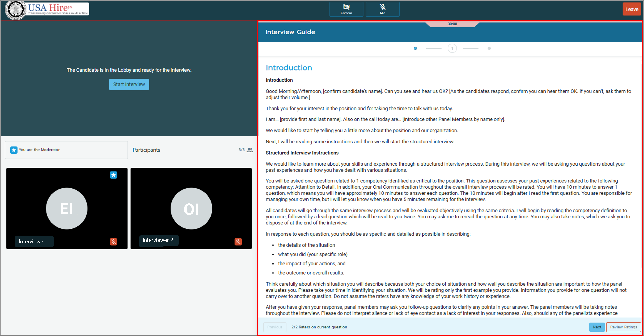Viewport: 644px width, 336px height.
Task: Click the disabled Previous button
Action: click(275, 327)
